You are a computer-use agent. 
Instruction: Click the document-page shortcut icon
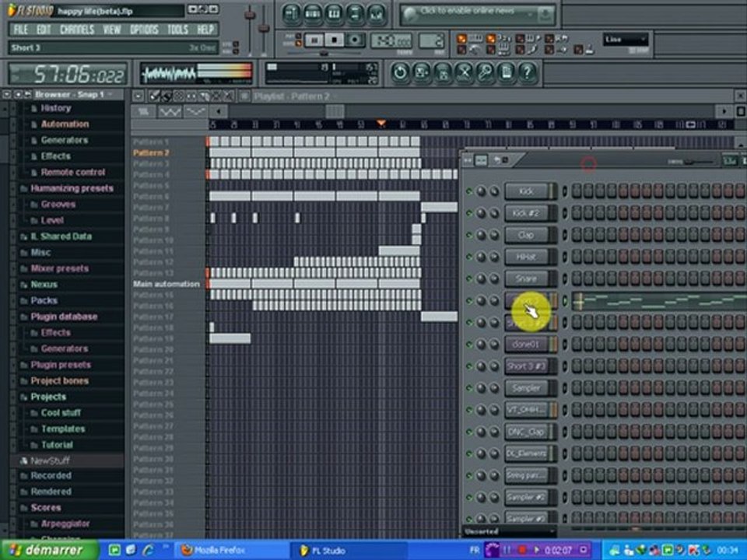point(507,73)
